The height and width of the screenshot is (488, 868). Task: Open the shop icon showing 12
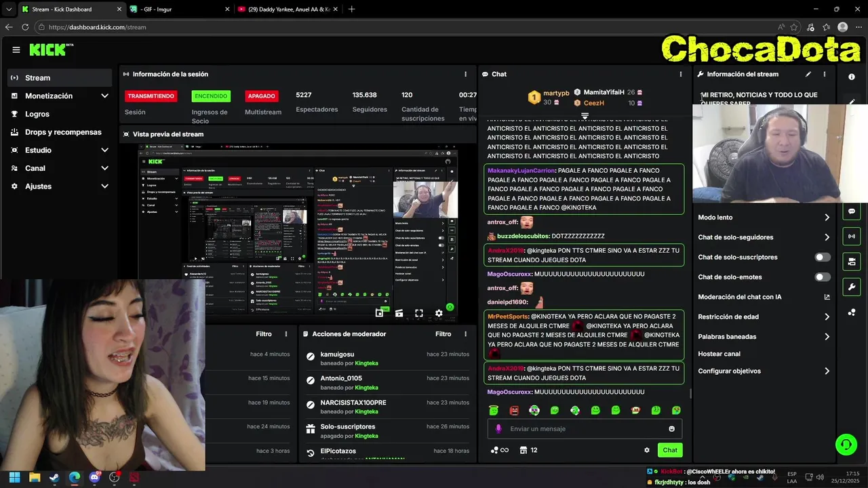tap(528, 450)
